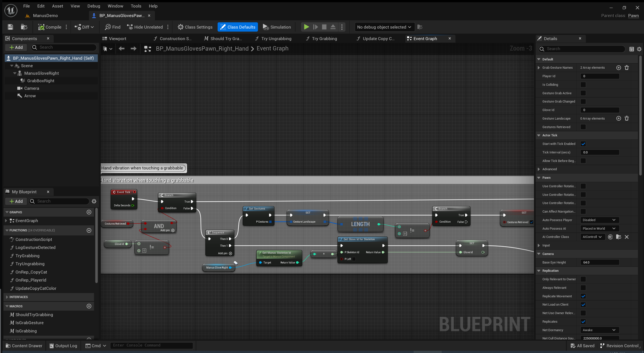Add element to Grab Gesture Names array
644x353 pixels.
coord(618,68)
